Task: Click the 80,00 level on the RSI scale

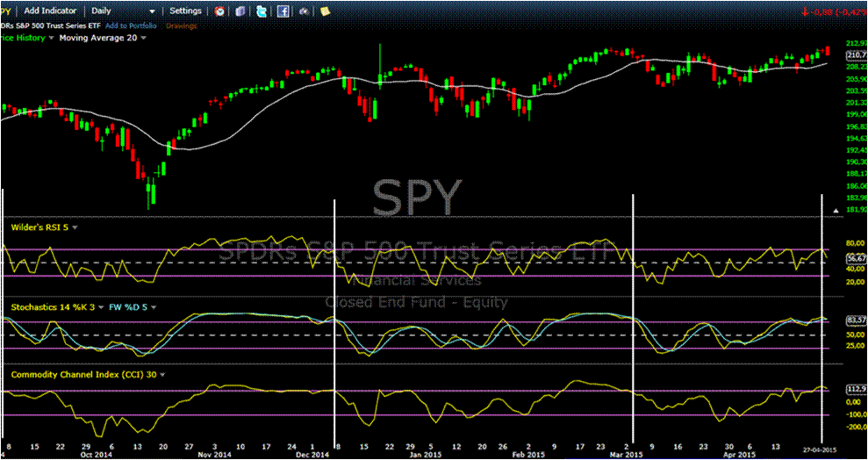Action: tap(856, 243)
